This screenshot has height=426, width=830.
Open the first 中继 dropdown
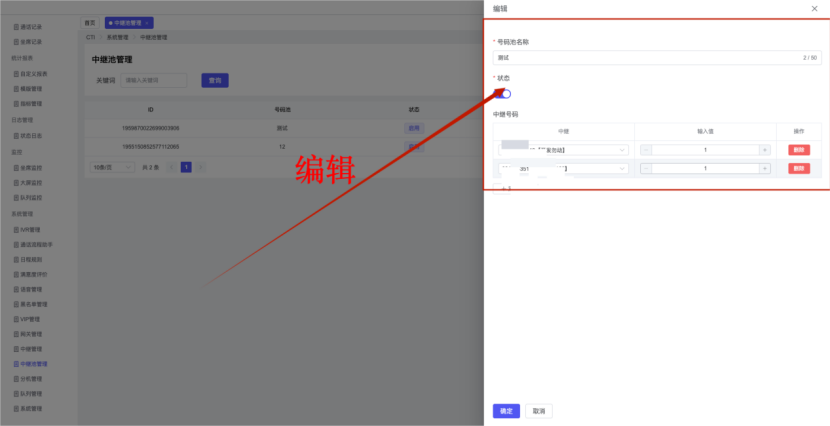563,150
